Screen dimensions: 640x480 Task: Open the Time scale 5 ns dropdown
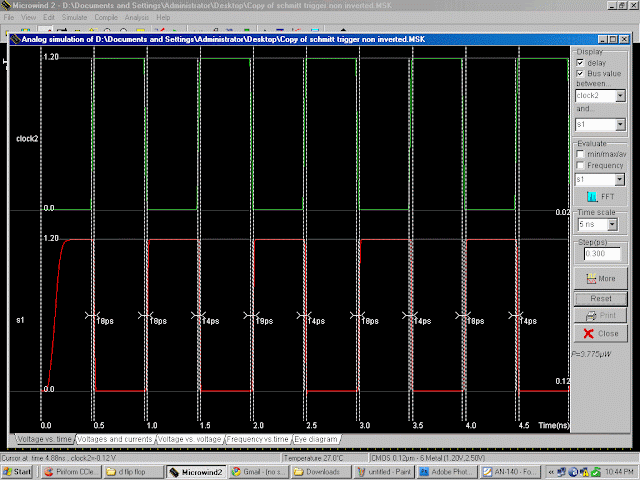[612, 224]
